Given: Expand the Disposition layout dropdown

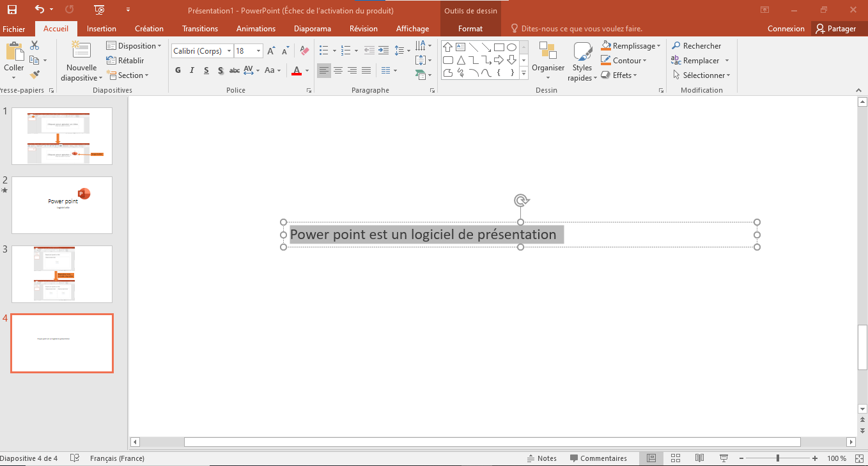Looking at the screenshot, I should [x=134, y=46].
